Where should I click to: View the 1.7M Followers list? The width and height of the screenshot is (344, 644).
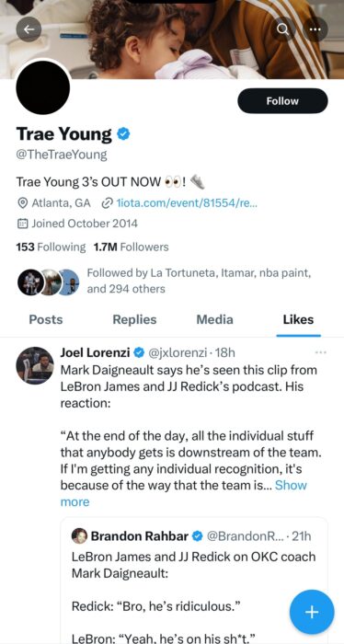[131, 247]
